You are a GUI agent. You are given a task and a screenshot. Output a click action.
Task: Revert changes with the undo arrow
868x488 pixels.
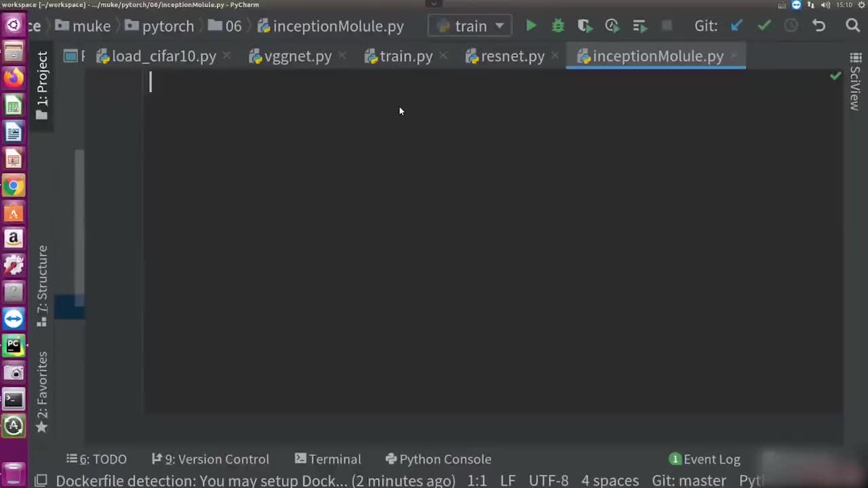click(x=819, y=26)
